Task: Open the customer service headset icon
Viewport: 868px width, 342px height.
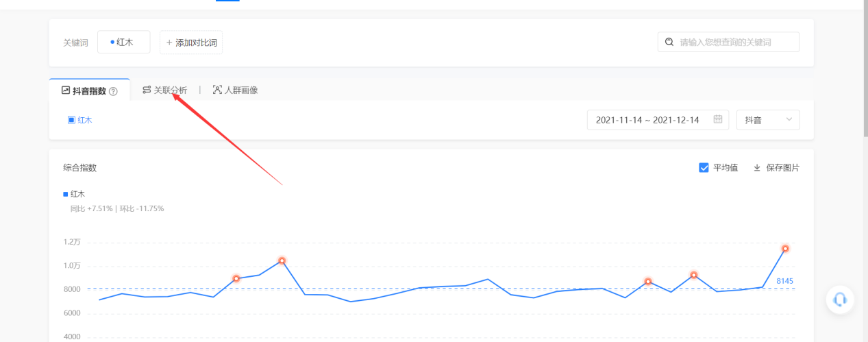Action: (840, 300)
